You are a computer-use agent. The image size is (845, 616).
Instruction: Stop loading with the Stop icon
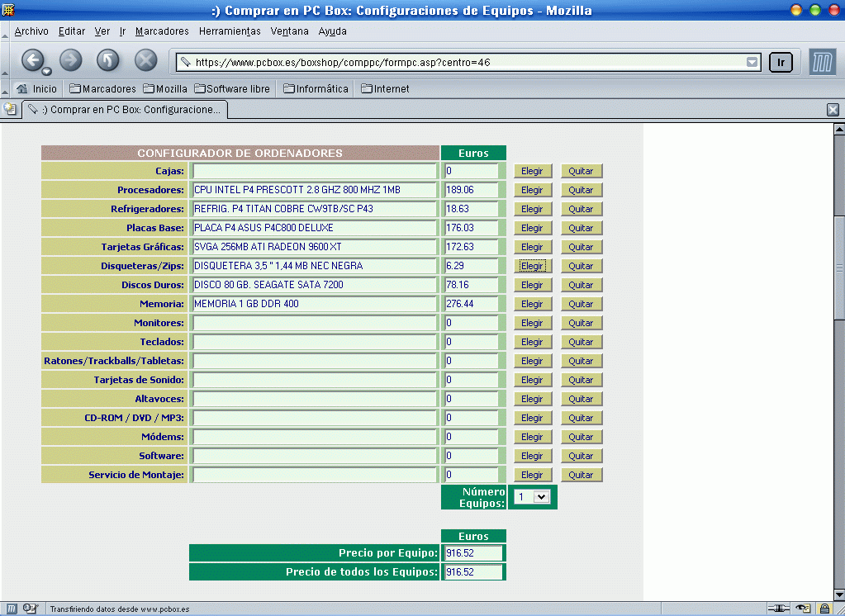click(x=145, y=59)
